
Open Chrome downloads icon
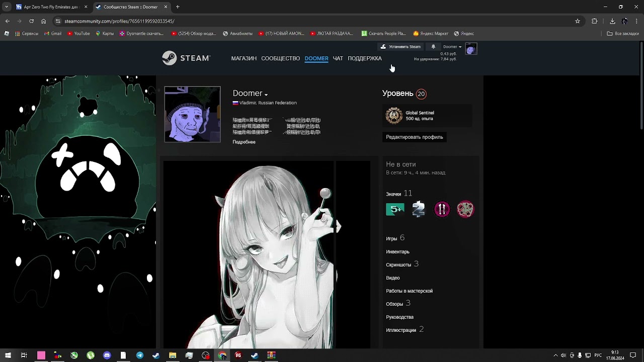[612, 21]
